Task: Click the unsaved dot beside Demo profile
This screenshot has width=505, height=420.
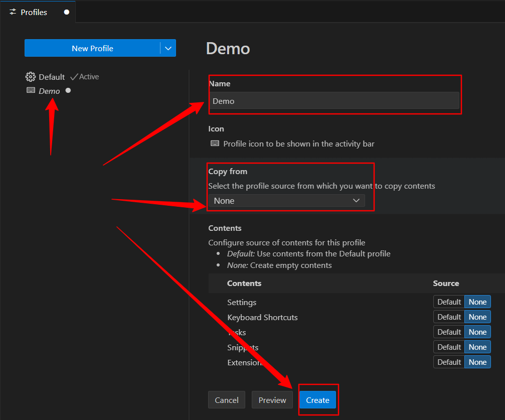Action: pos(68,91)
